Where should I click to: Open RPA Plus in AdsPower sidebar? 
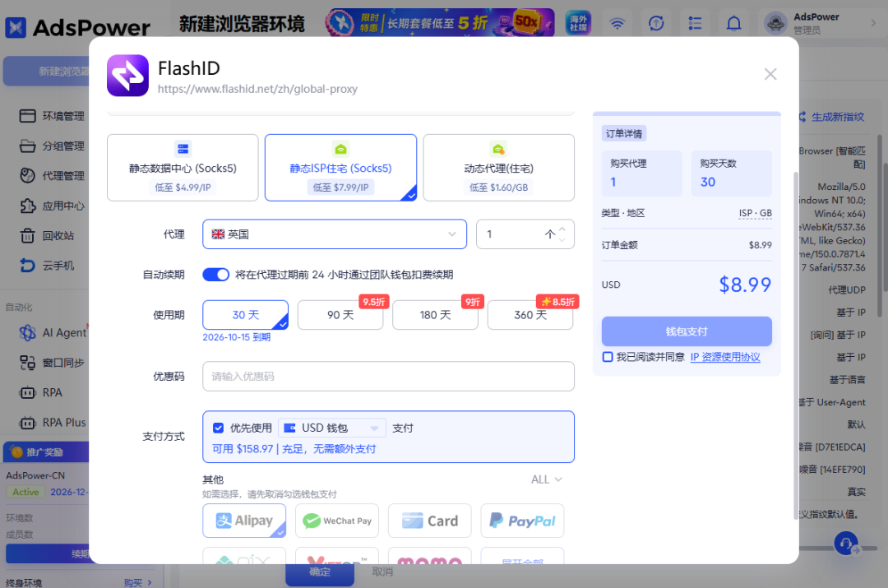coord(53,423)
